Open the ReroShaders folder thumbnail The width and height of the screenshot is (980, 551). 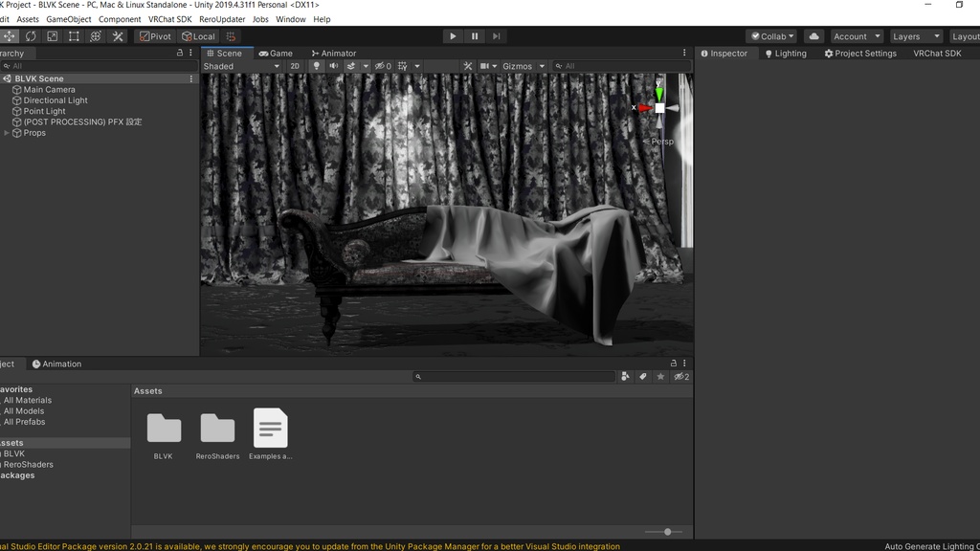pos(217,429)
